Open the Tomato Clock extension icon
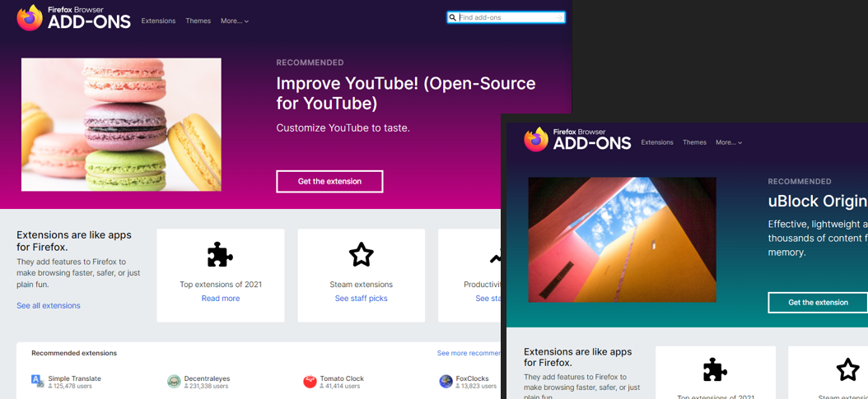The image size is (868, 399). pos(310,382)
